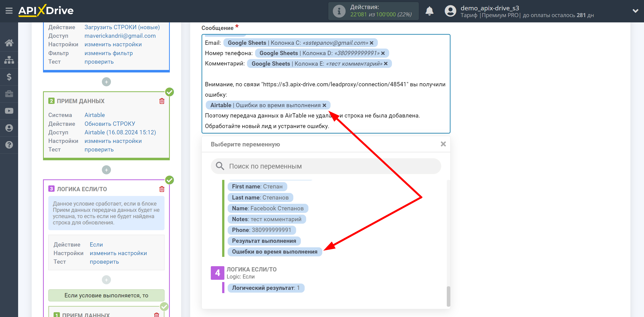Insert Last name: Степанов variable
644x317 pixels.
[260, 197]
